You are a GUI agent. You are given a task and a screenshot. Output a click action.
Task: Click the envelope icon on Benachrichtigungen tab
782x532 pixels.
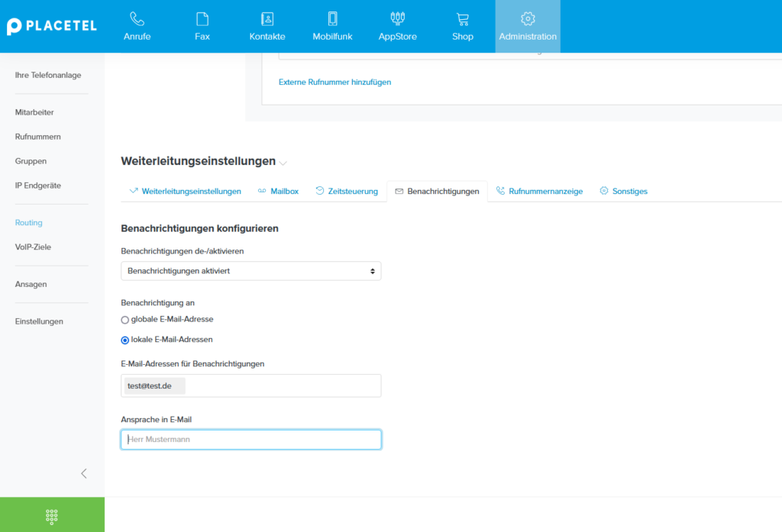399,191
